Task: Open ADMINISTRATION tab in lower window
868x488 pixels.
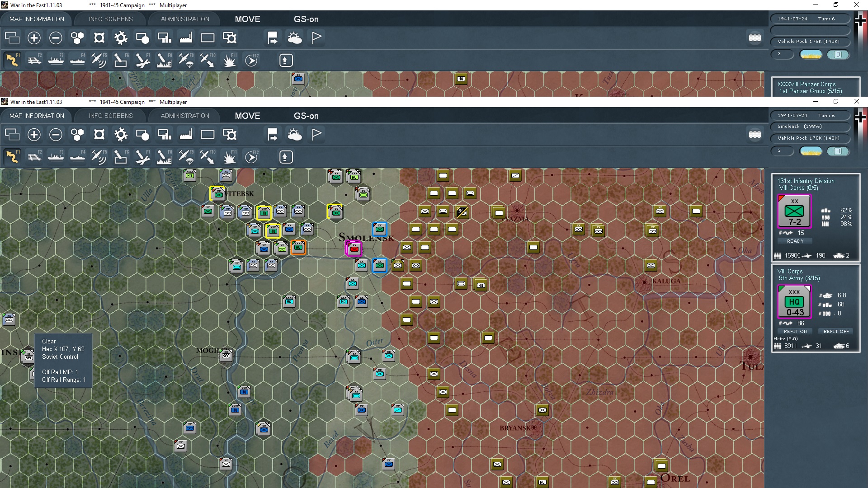Action: pyautogui.click(x=185, y=116)
